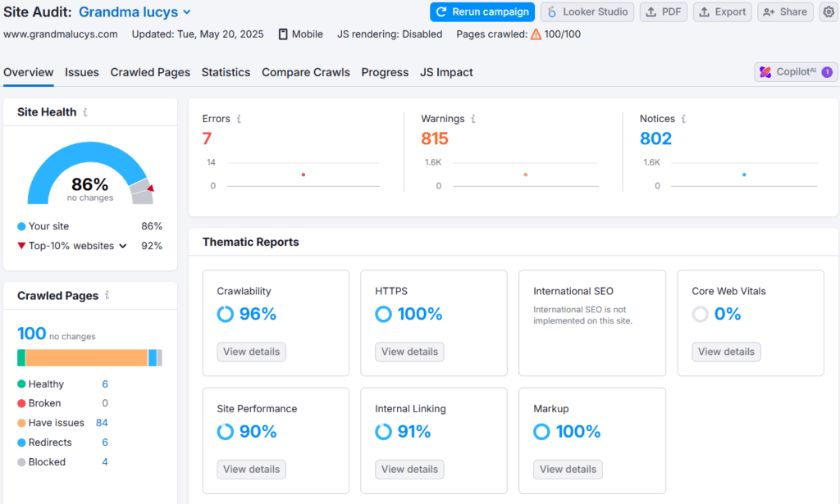Image resolution: width=840 pixels, height=504 pixels.
Task: Click the Notices count 802
Action: pyautogui.click(x=655, y=138)
